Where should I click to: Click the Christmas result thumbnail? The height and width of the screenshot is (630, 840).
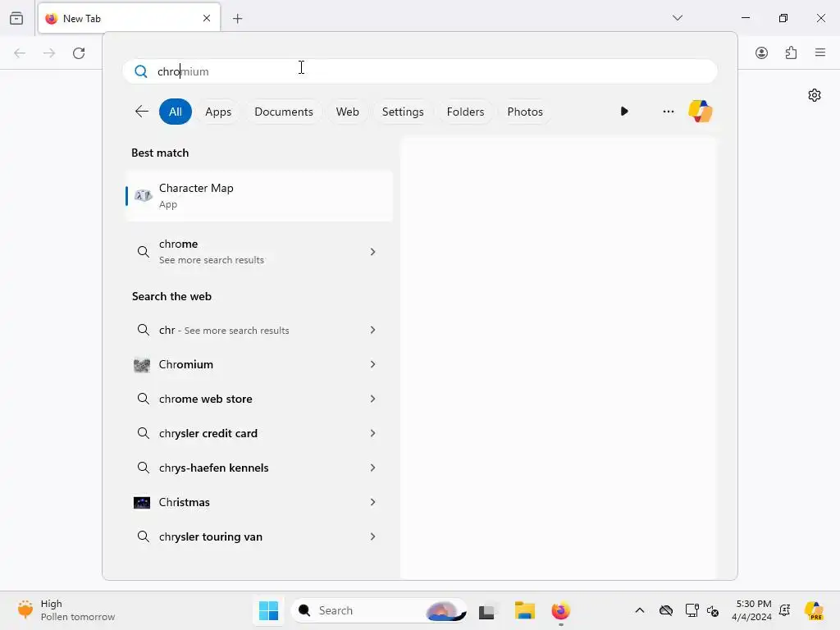(141, 503)
